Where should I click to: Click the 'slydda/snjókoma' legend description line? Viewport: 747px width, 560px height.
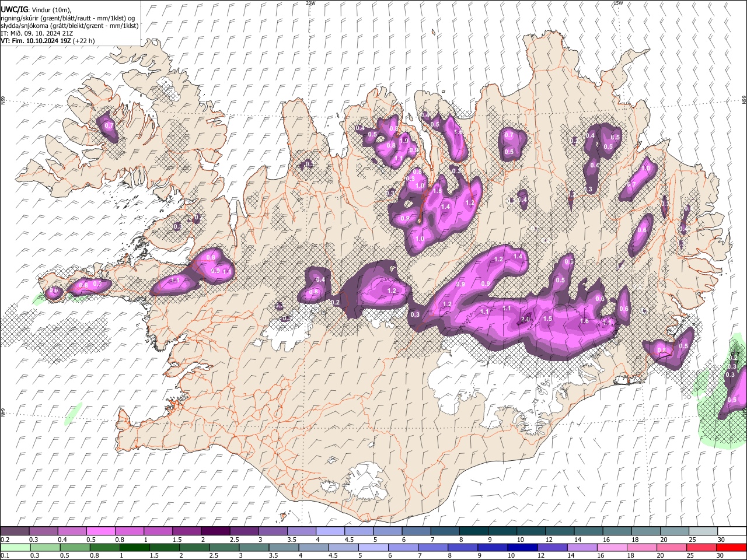[x=69, y=26]
